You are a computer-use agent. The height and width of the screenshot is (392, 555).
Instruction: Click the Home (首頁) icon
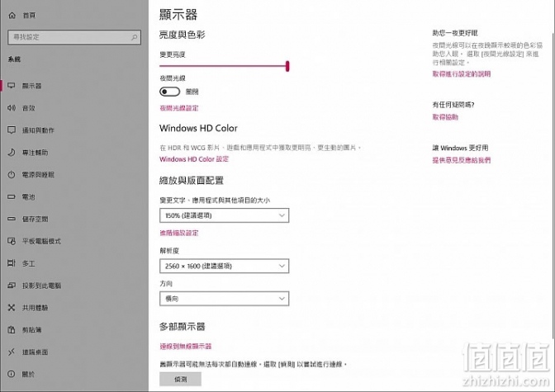click(x=12, y=15)
